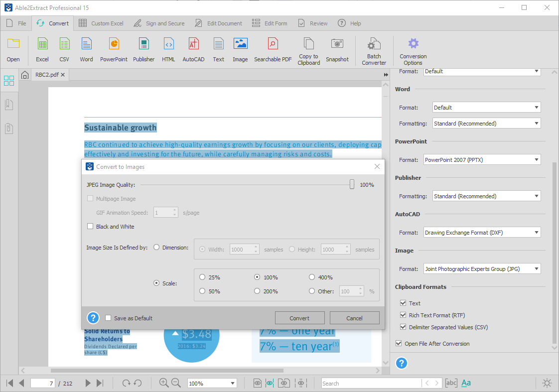Show the page thumbnails panel
The image size is (559, 392).
pyautogui.click(x=9, y=81)
